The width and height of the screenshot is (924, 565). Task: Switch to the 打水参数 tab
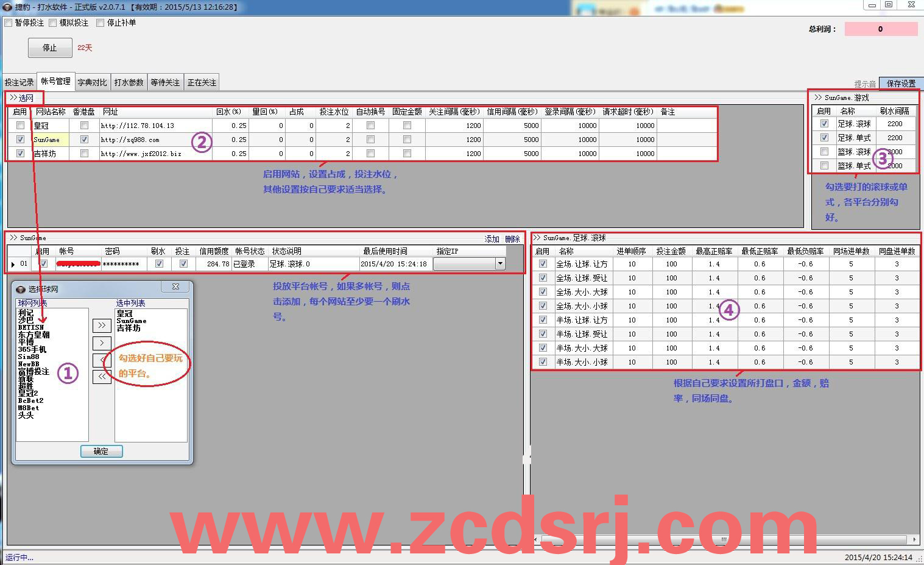129,82
